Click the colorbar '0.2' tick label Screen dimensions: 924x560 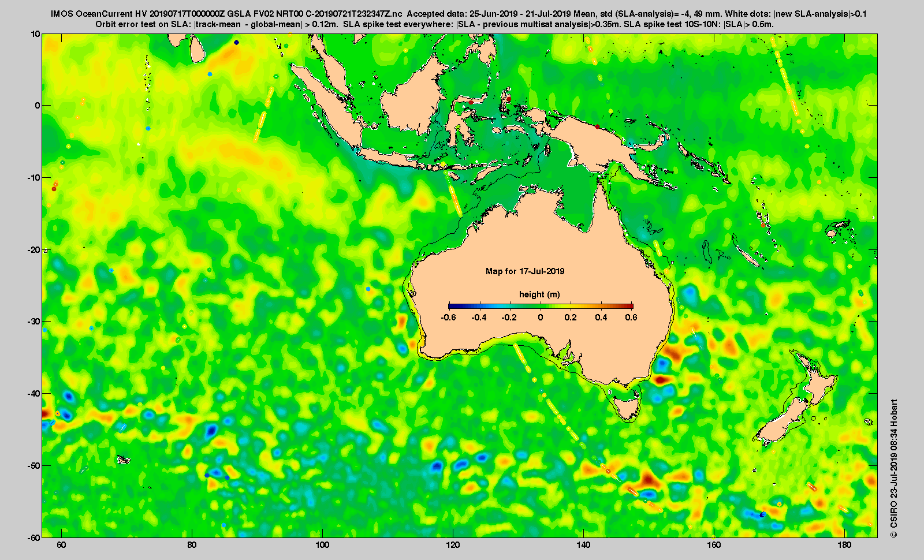[x=571, y=317]
